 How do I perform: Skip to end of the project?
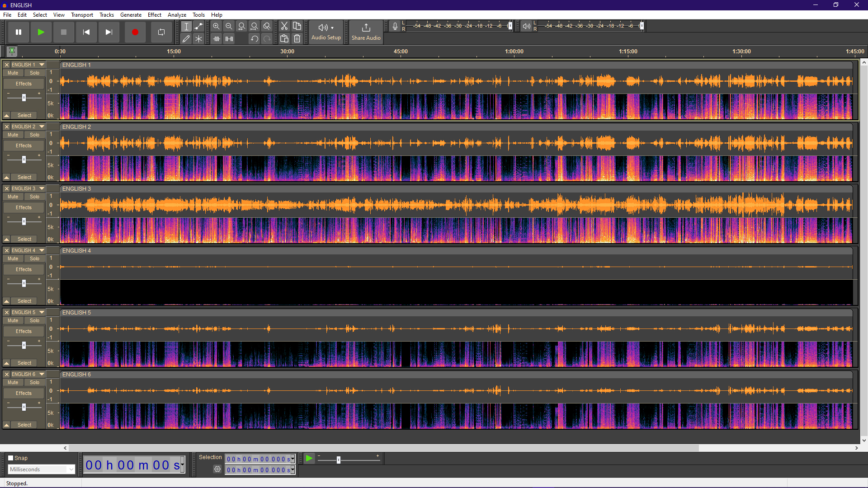point(109,32)
